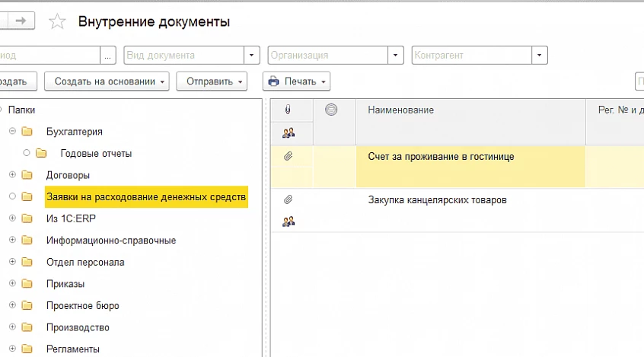Open Создать на основании menu button

pos(107,81)
